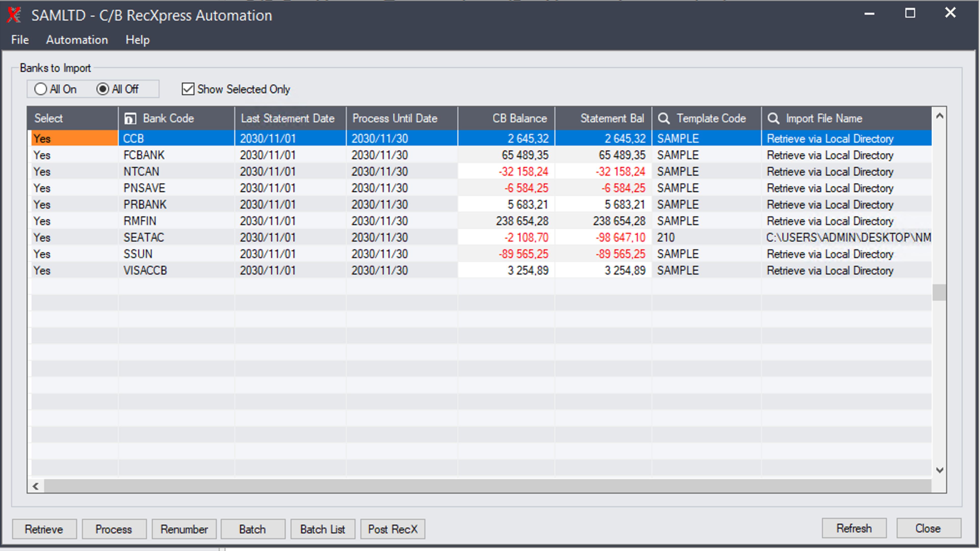
Task: Click the Refresh button
Action: (x=854, y=529)
